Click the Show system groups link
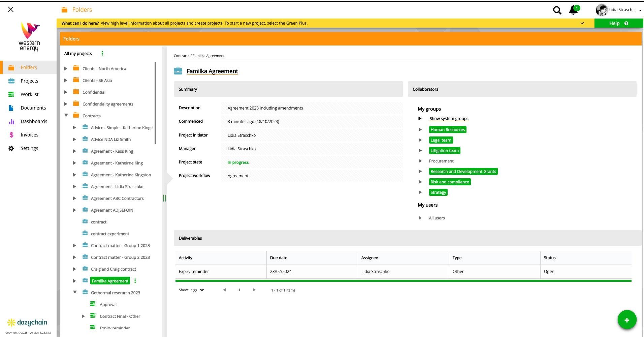The image size is (644, 337). coord(449,119)
